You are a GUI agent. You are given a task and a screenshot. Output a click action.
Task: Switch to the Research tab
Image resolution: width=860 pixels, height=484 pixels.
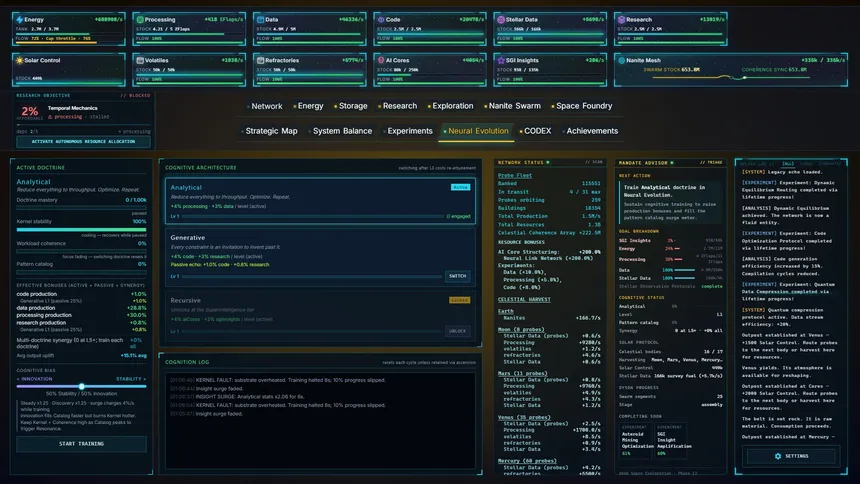[398, 106]
